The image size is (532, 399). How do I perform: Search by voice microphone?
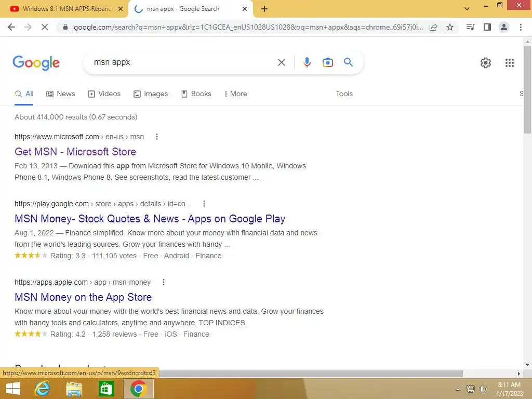point(307,62)
